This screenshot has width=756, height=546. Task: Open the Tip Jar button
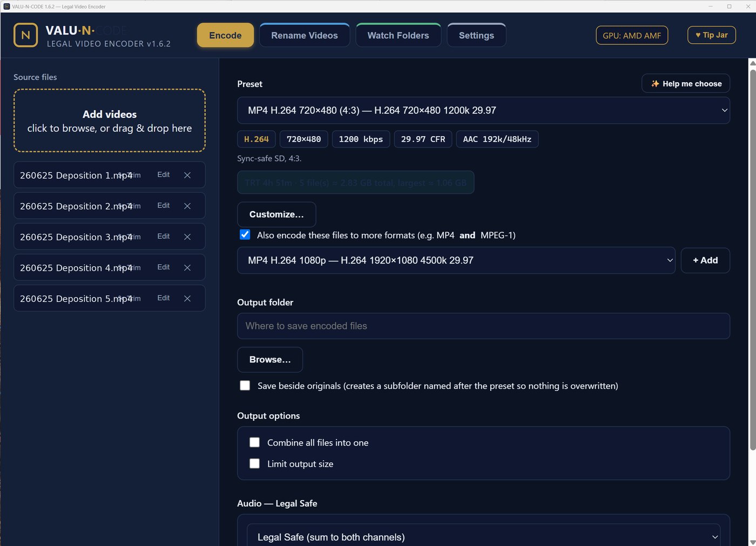pos(712,35)
